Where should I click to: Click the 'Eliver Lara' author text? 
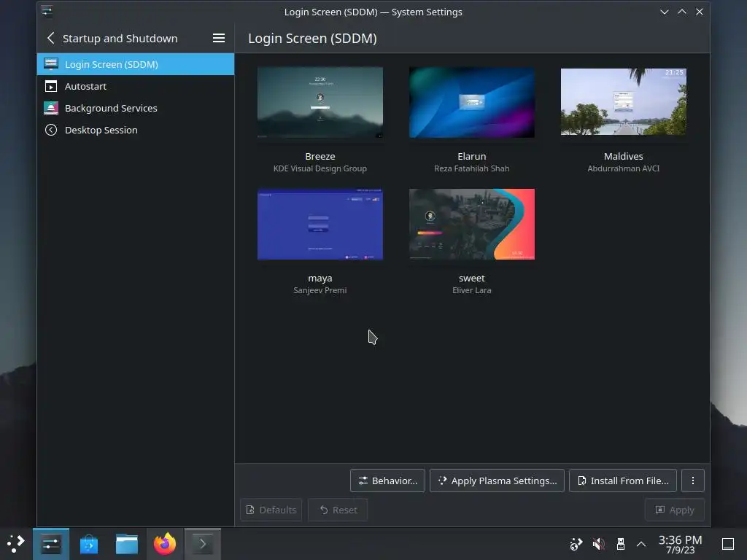472,290
